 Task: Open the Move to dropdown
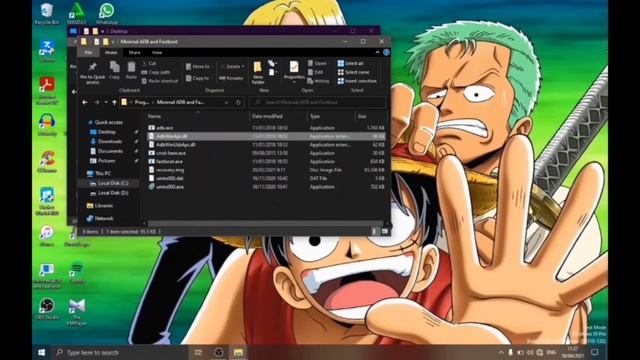click(198, 67)
